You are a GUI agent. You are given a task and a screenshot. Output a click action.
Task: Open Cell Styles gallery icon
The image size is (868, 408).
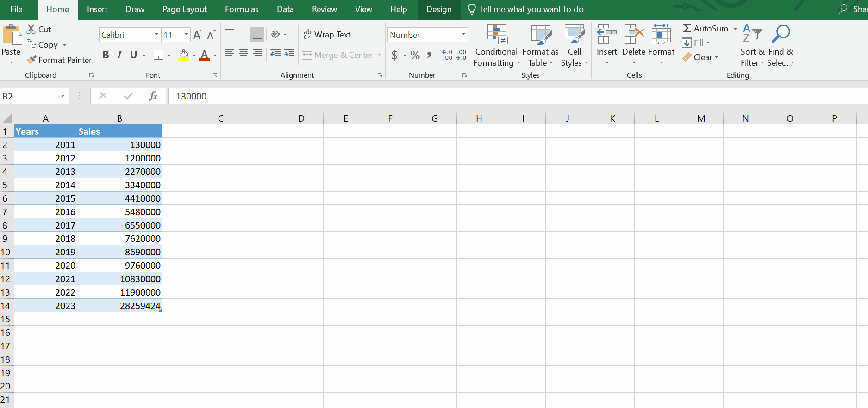[x=575, y=34]
